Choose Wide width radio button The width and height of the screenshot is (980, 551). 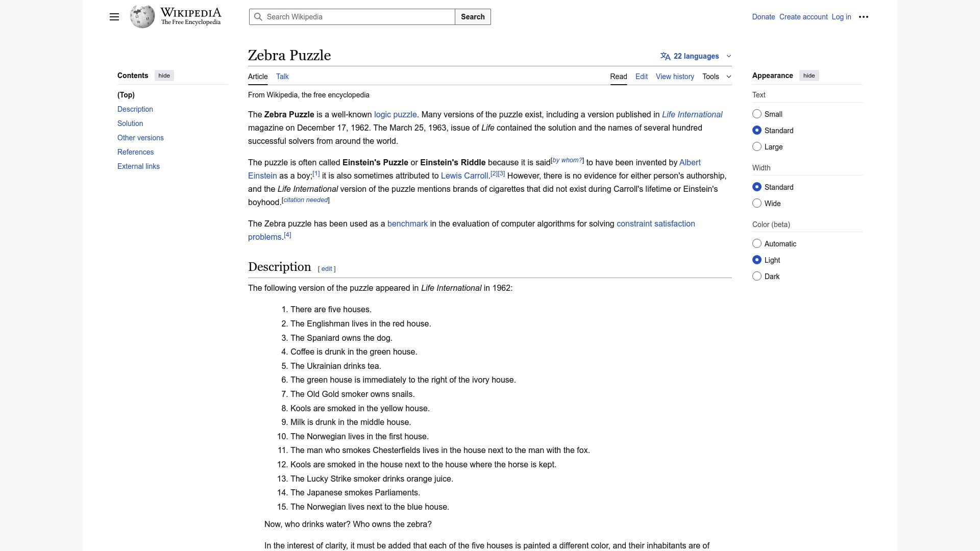coord(757,204)
